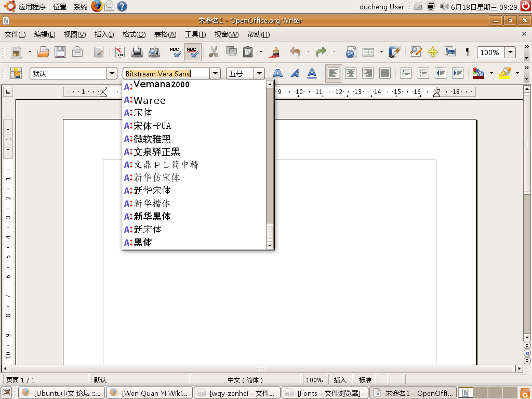532x399 pixels.
Task: Open the 编辑 menu
Action: point(45,34)
